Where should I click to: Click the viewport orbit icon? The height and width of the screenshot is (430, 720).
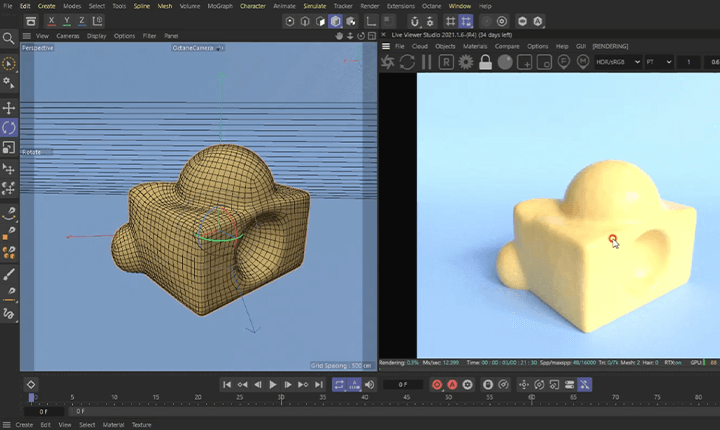[x=361, y=36]
